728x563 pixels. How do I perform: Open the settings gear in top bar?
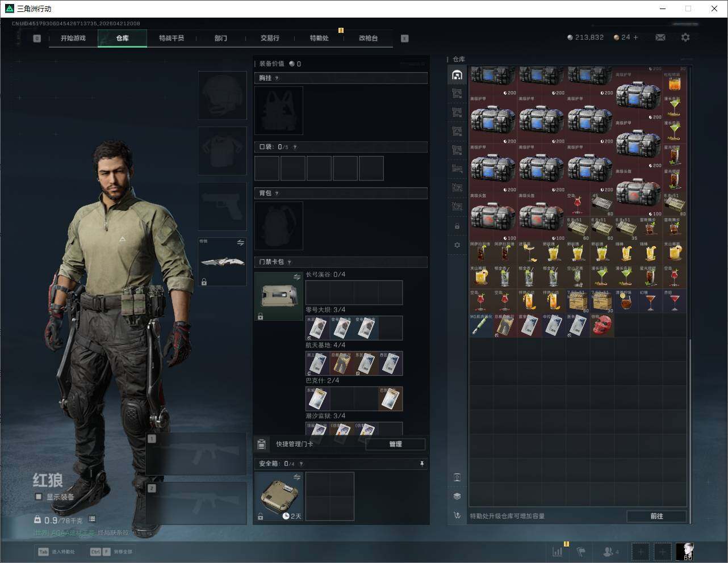(685, 37)
